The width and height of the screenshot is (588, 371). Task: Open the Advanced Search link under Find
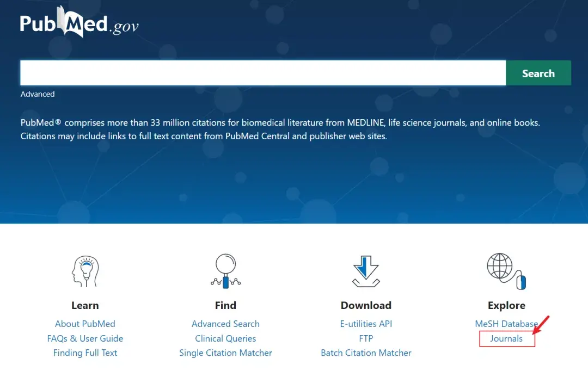[225, 324]
